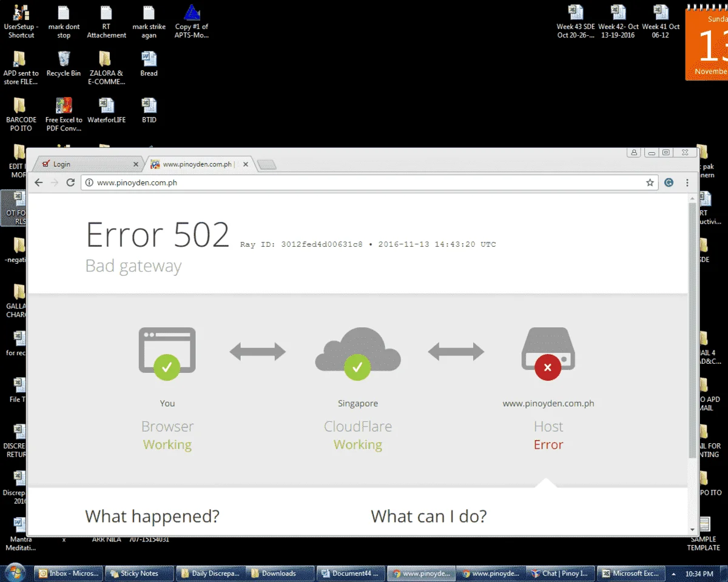Click the browser 'You' status icon
728x582 pixels.
click(x=167, y=354)
